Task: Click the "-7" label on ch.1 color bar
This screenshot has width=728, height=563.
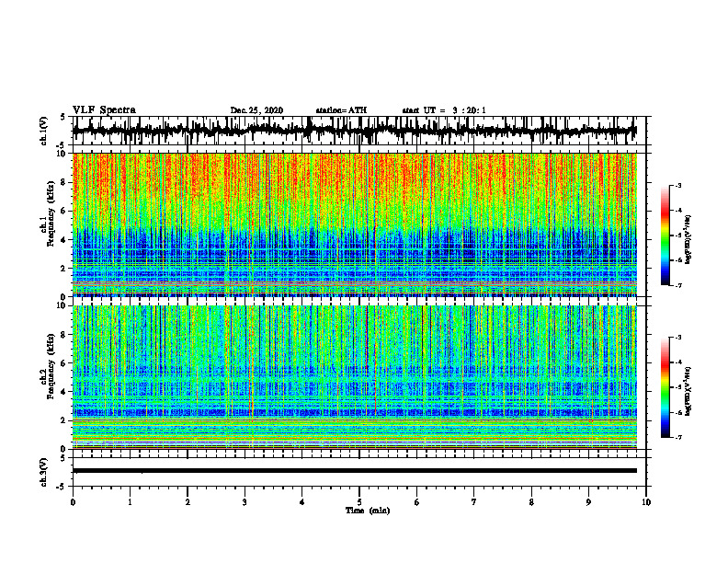Action: tap(677, 285)
